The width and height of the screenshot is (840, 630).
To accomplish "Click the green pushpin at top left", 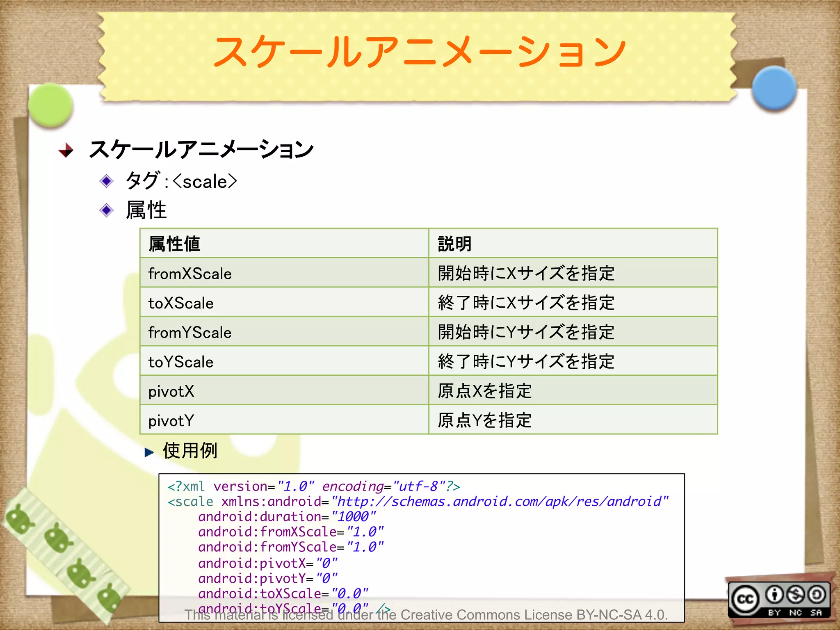I will coord(51,105).
